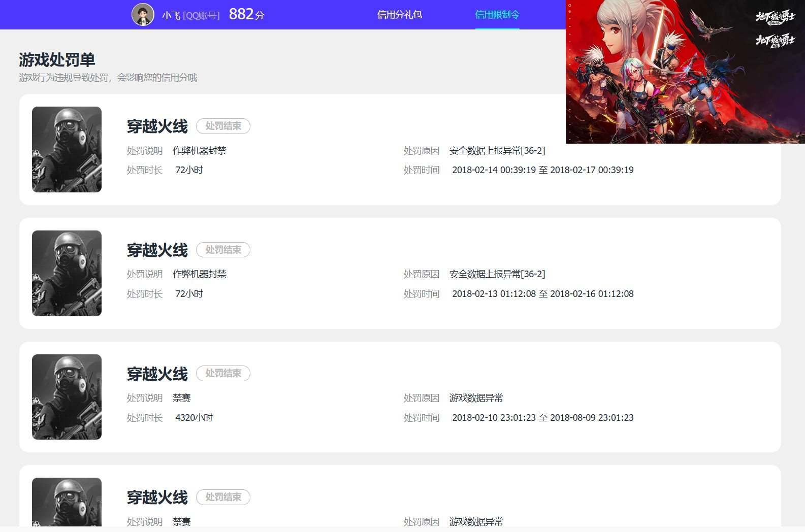
Task: Click 游戏数据异常 reason in the bottom card
Action: [476, 521]
